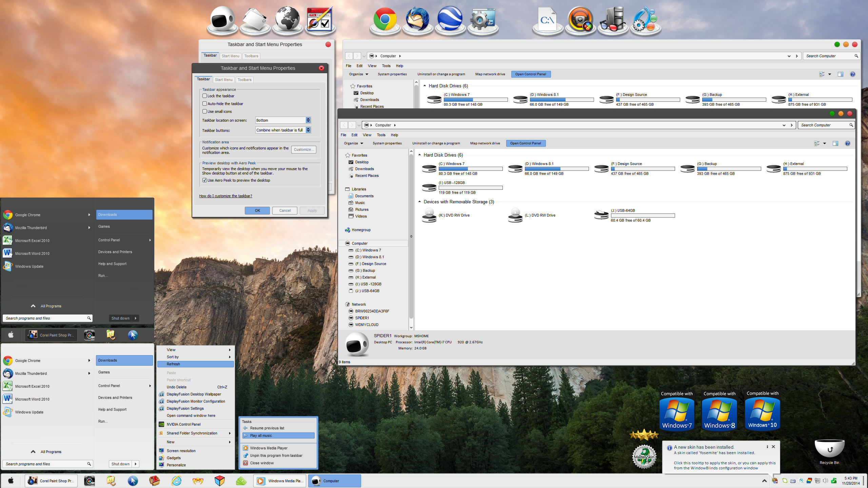Click the Master Skin badge icon
This screenshot has height=488, width=868.
click(x=644, y=456)
